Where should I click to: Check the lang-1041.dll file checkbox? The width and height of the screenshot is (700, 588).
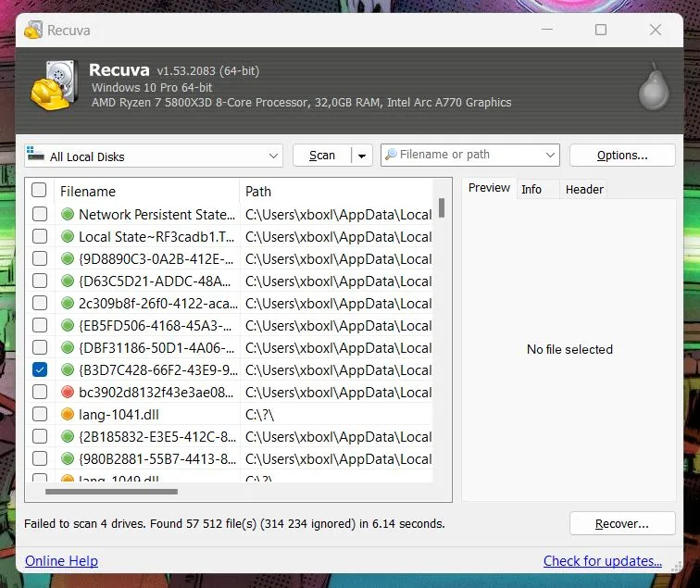40,414
